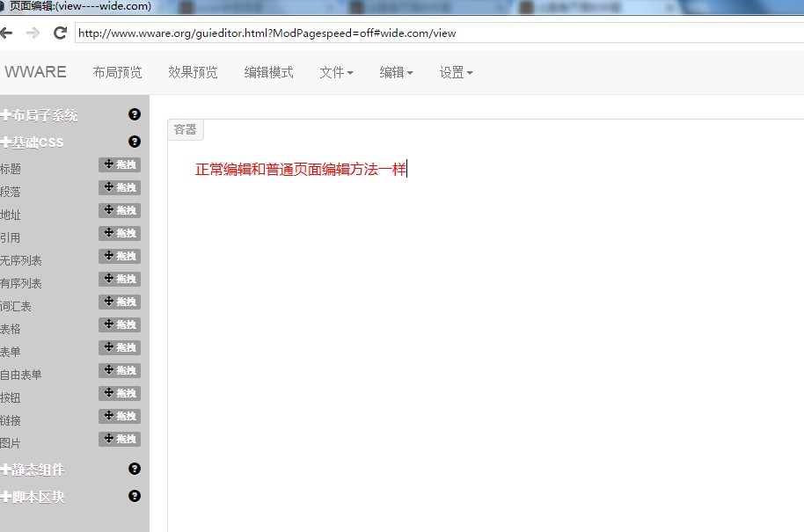Click the URL address bar

(440, 33)
